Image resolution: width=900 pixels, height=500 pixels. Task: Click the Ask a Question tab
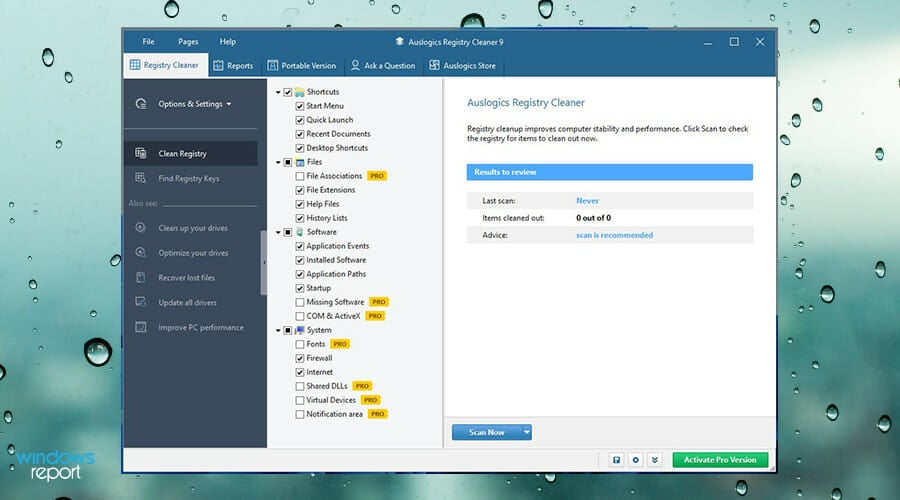click(x=383, y=65)
